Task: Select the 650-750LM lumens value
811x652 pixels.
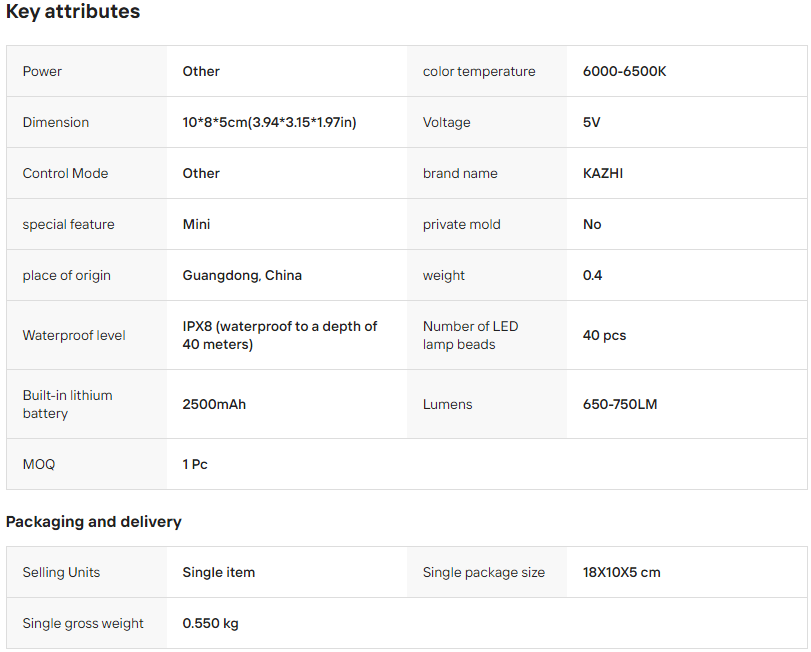Action: click(x=620, y=404)
